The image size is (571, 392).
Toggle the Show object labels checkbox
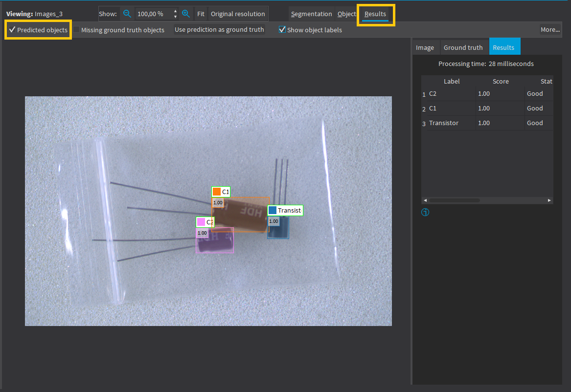tap(282, 30)
